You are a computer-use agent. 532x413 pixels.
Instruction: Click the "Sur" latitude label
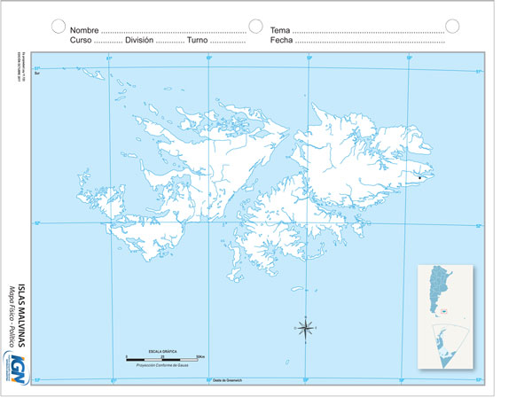click(x=37, y=73)
